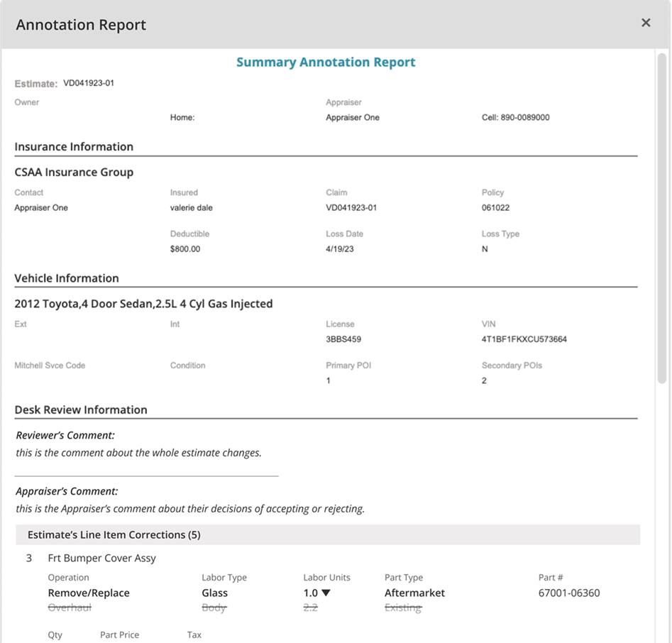Click the Cell: 890-0089000 phone value
This screenshot has height=643, width=672.
point(516,117)
